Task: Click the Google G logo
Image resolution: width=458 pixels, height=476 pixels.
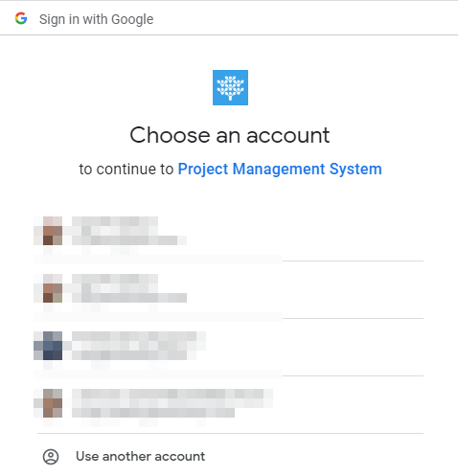Action: coord(21,18)
